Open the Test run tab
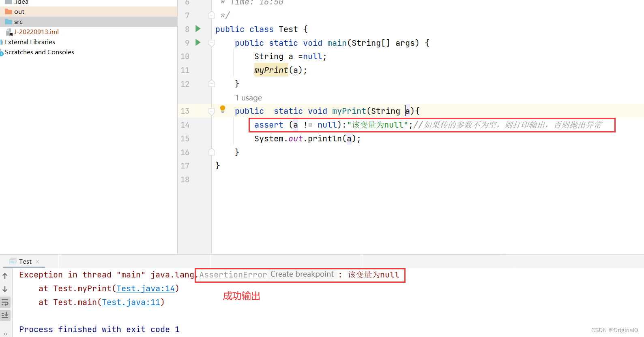Image resolution: width=644 pixels, height=337 pixels. click(25, 262)
